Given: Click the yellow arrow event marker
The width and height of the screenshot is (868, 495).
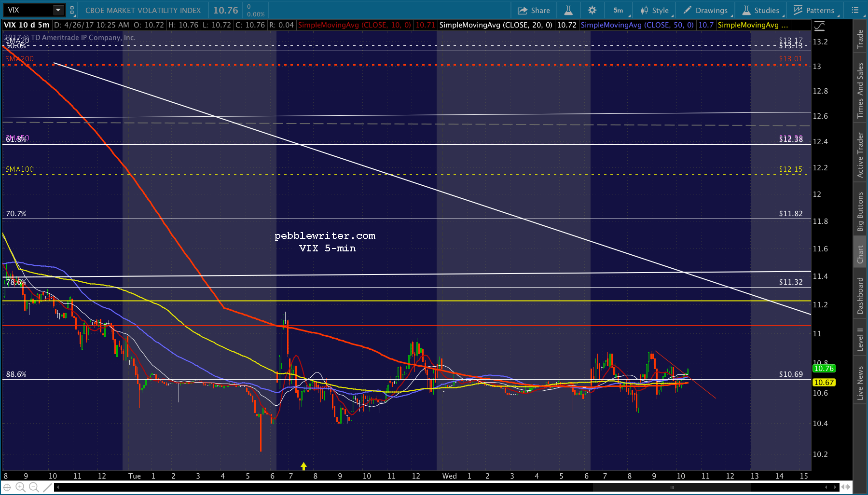Looking at the screenshot, I should 303,466.
